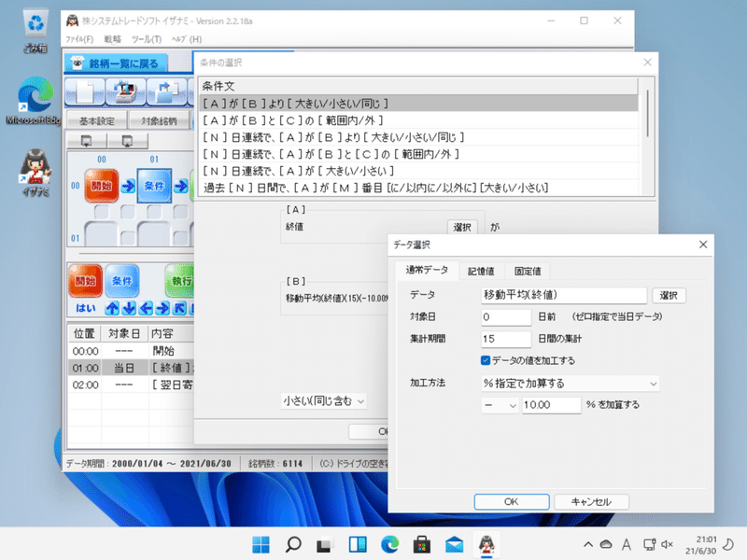Switch to the 記憶値 tab
The height and width of the screenshot is (560, 747).
coord(481,271)
